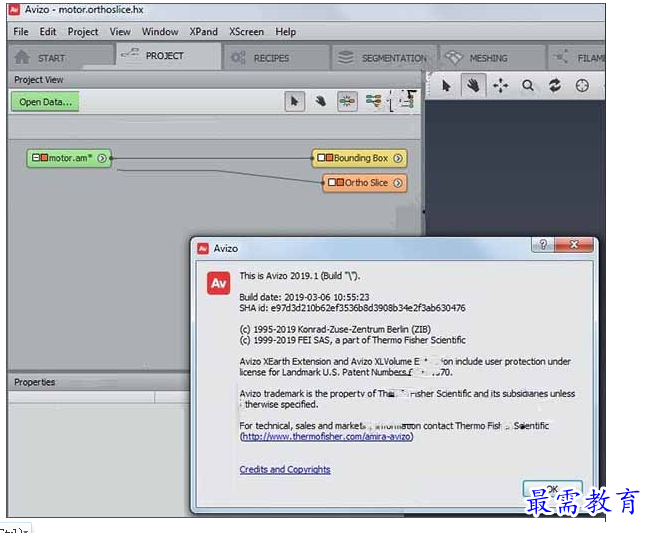Toggle the orange viewer square on motor.am

pyautogui.click(x=44, y=158)
